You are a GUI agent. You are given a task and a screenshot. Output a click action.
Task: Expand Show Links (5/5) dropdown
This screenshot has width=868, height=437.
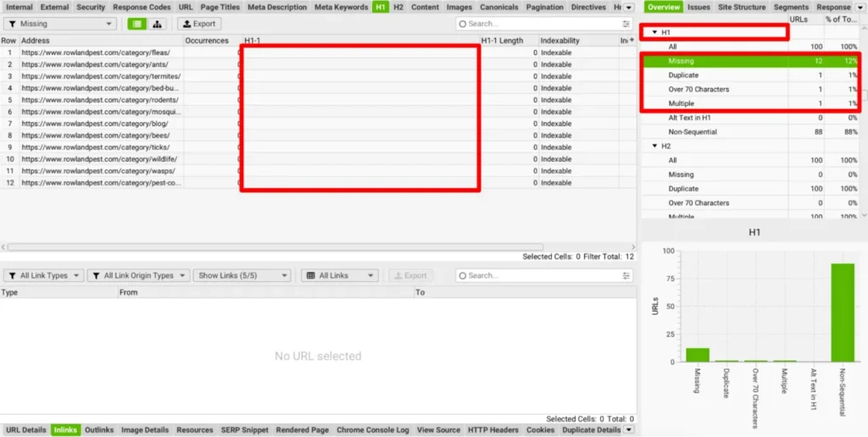click(x=242, y=275)
